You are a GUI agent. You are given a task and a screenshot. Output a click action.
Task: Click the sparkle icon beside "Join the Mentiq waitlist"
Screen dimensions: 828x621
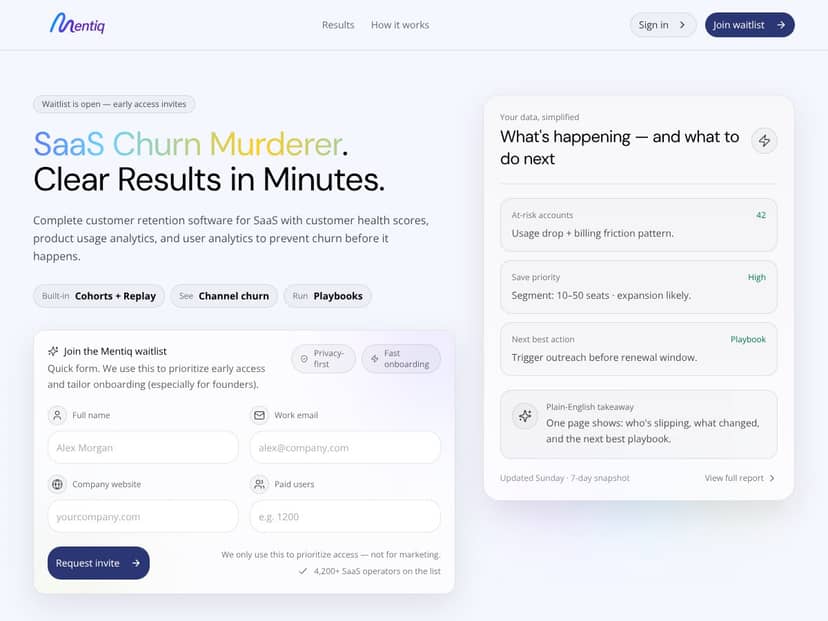(55, 349)
